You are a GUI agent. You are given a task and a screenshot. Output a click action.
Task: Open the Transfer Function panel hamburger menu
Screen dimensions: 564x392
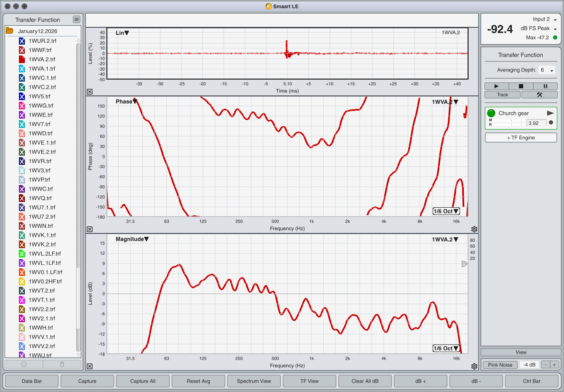(76, 19)
